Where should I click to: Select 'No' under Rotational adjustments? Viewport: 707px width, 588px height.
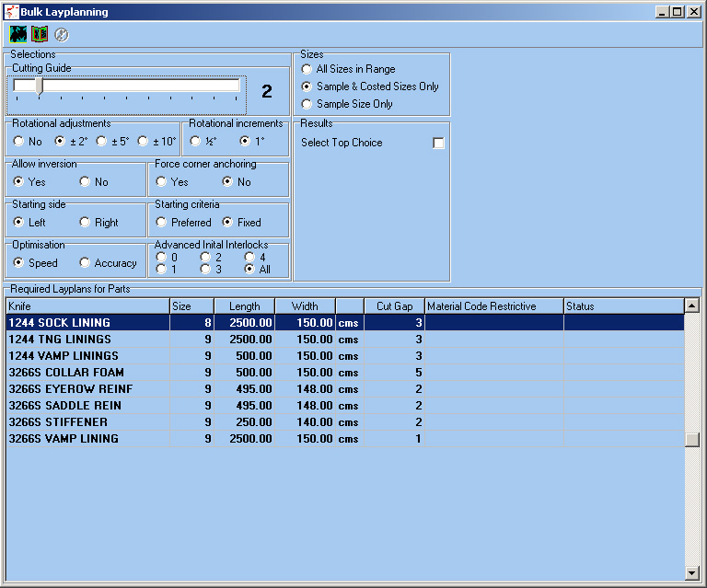tap(18, 141)
